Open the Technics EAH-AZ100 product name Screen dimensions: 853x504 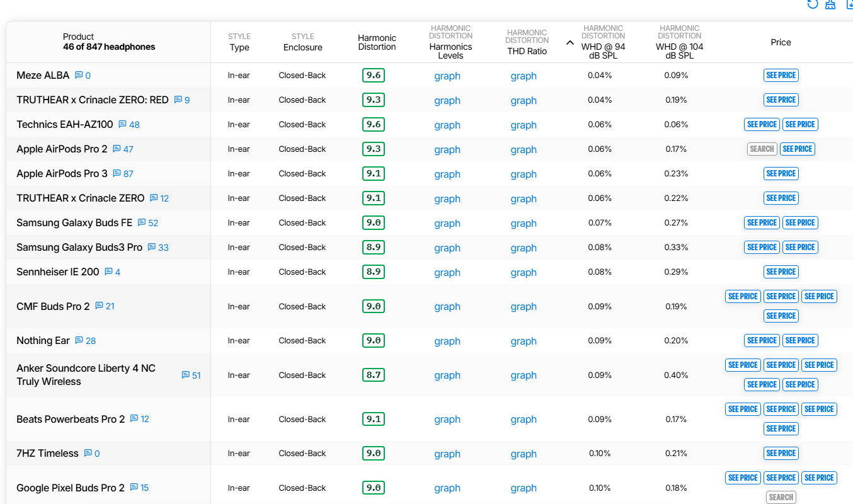pyautogui.click(x=65, y=125)
